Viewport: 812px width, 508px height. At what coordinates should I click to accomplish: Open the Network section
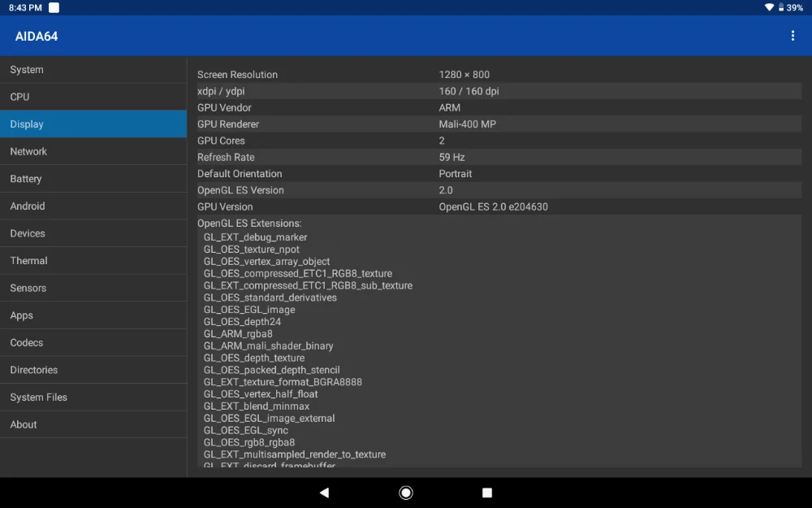(93, 151)
